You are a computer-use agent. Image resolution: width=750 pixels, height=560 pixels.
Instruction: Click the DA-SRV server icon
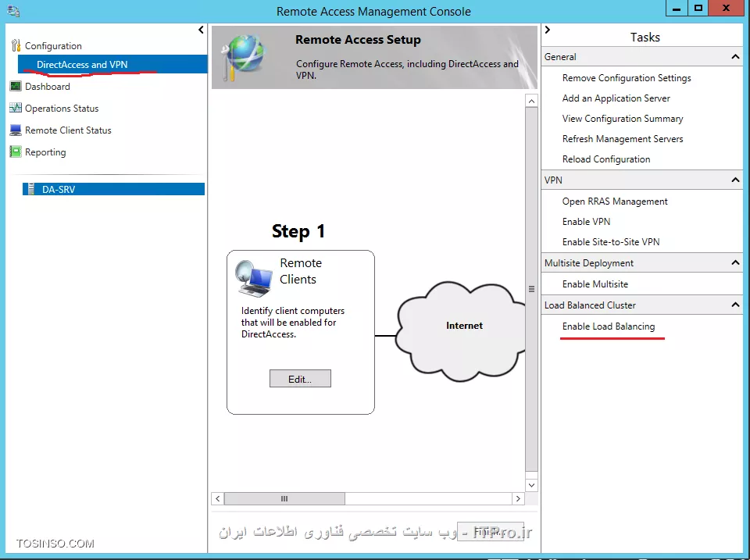(31, 189)
